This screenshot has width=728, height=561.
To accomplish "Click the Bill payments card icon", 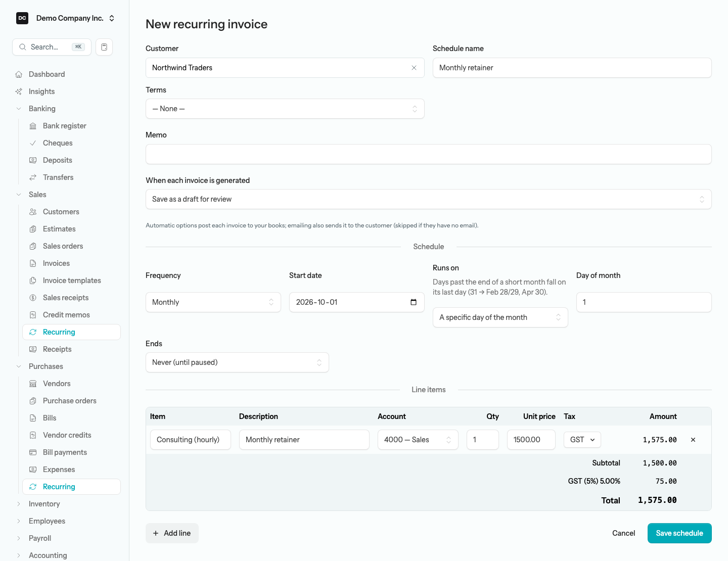I will click(x=33, y=452).
